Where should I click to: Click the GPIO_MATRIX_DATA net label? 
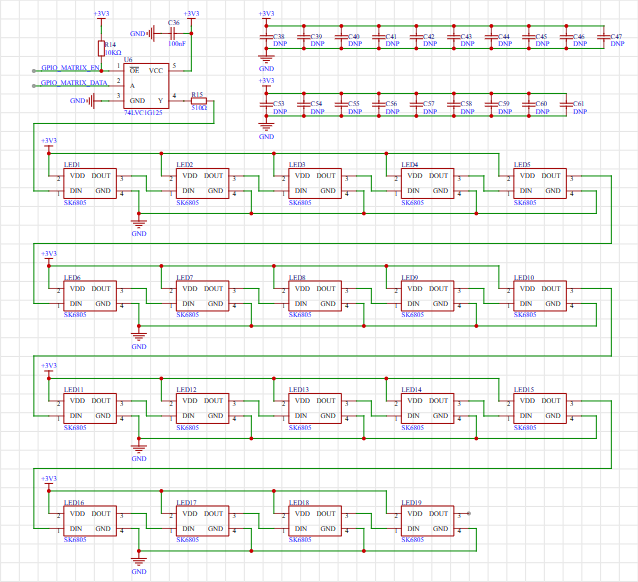click(74, 83)
